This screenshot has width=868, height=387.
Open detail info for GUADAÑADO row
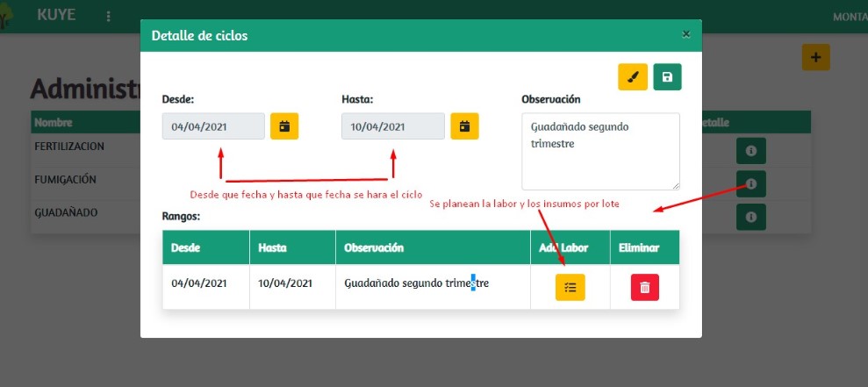point(750,216)
